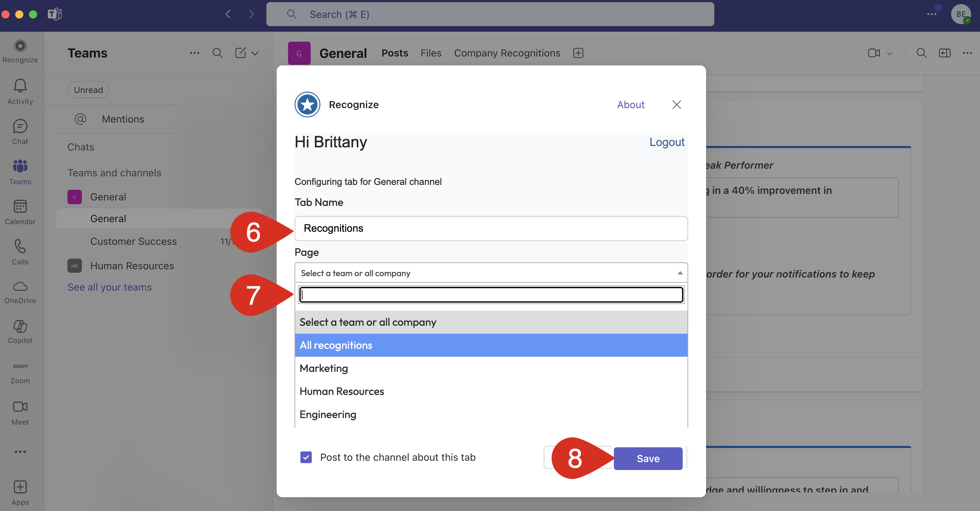The width and height of the screenshot is (980, 511).
Task: Toggle the Unread filter pill
Action: [x=88, y=90]
